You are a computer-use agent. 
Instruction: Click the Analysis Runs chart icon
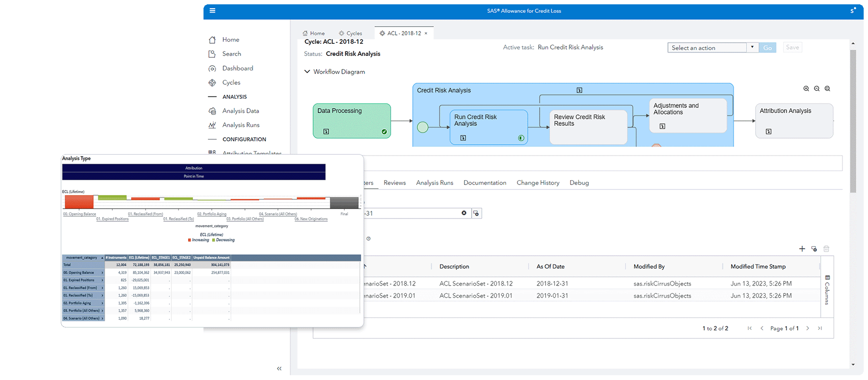[x=212, y=125]
